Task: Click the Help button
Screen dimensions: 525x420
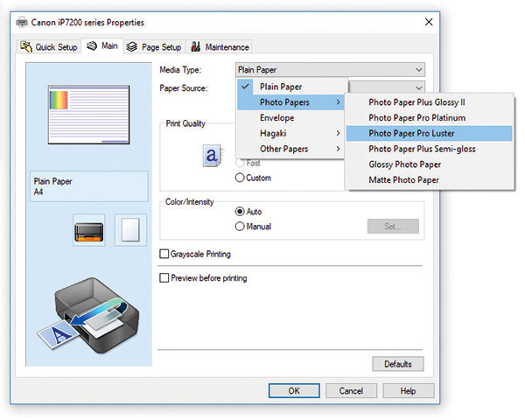Action: 408,391
